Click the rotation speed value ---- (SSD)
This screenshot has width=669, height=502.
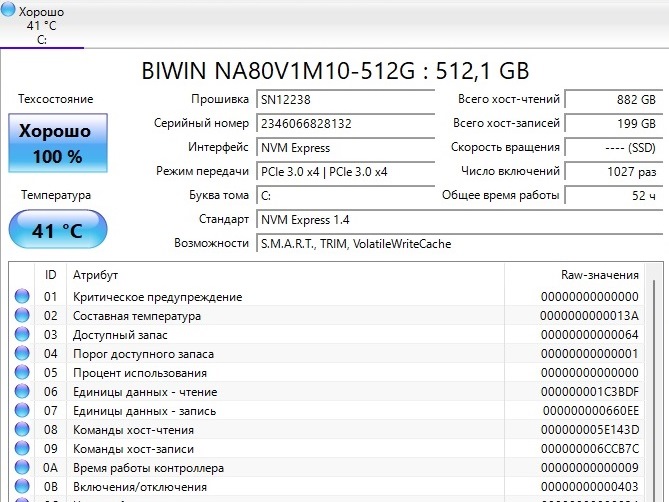[x=614, y=148]
